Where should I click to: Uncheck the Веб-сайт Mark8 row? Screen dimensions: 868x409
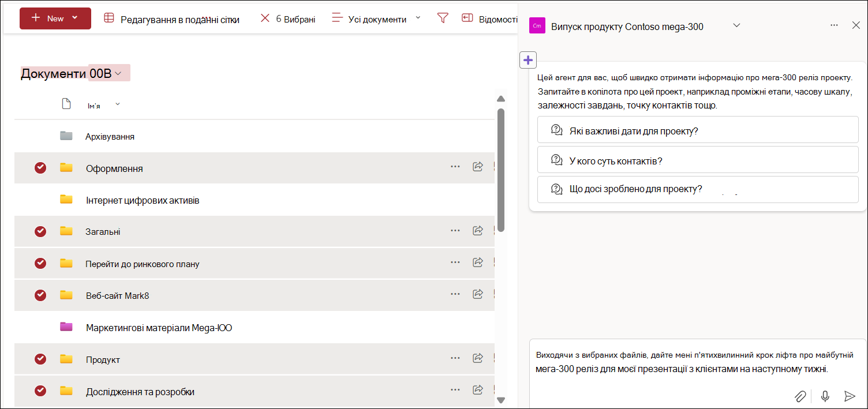pyautogui.click(x=40, y=295)
